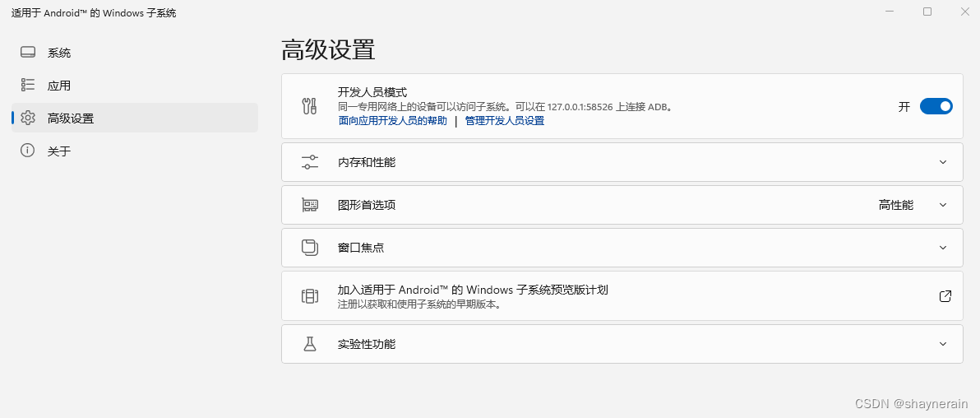Click the apps list icon in the sidebar
This screenshot has height=418, width=980.
tap(27, 85)
